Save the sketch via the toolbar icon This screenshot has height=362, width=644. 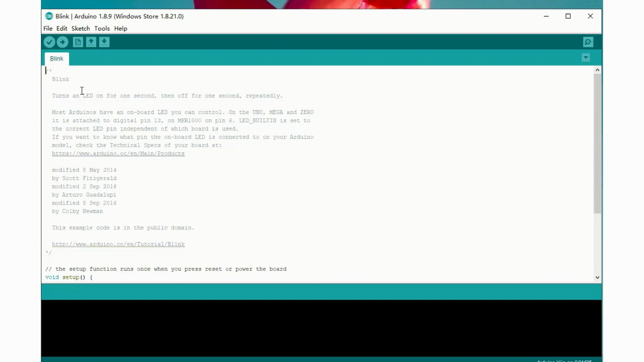click(x=104, y=42)
